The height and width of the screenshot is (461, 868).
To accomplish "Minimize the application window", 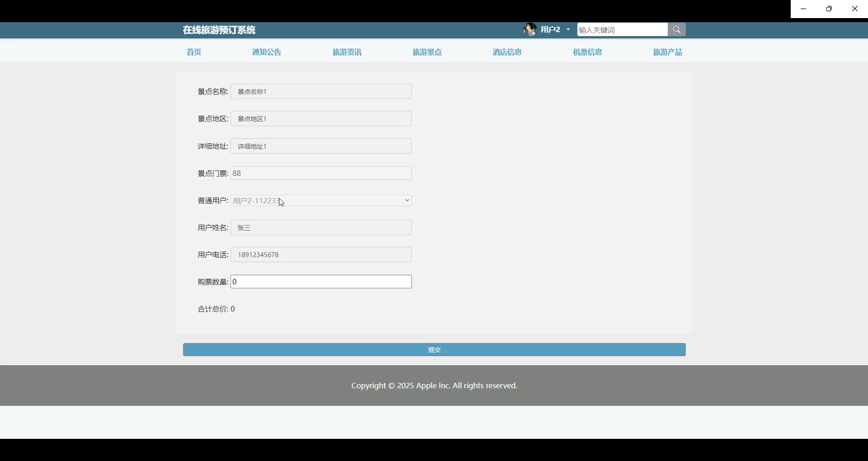I will (x=803, y=9).
